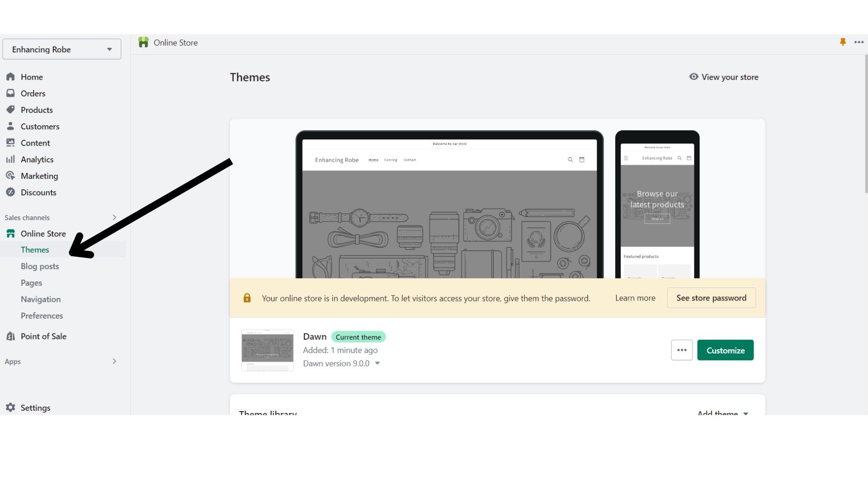The image size is (868, 488).
Task: Open Settings at the sidebar bottom
Action: [x=35, y=408]
